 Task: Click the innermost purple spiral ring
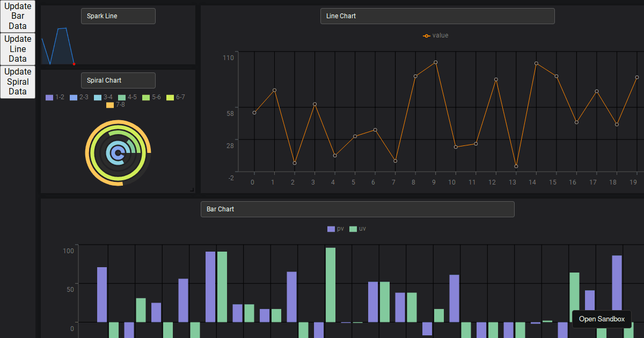pyautogui.click(x=114, y=153)
